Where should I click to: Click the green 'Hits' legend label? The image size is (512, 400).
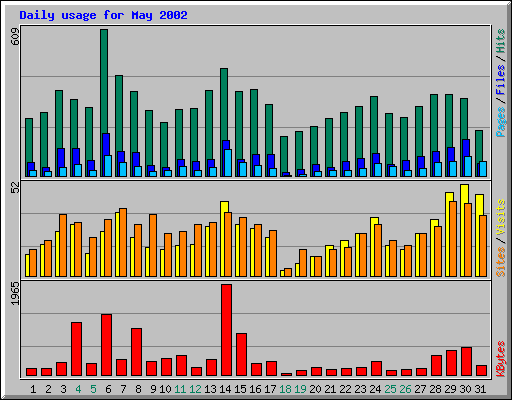point(501,41)
